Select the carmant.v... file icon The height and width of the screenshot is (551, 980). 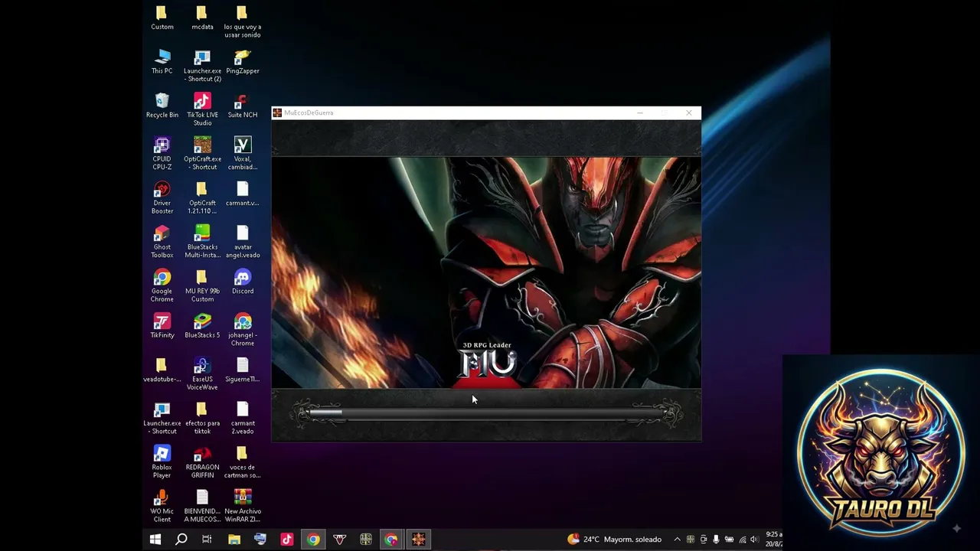[242, 194]
